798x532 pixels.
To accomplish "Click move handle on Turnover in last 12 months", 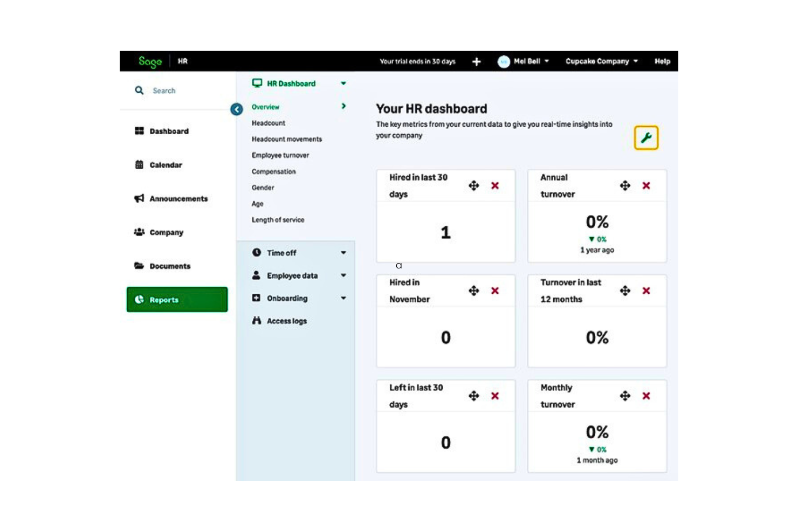I will point(625,291).
